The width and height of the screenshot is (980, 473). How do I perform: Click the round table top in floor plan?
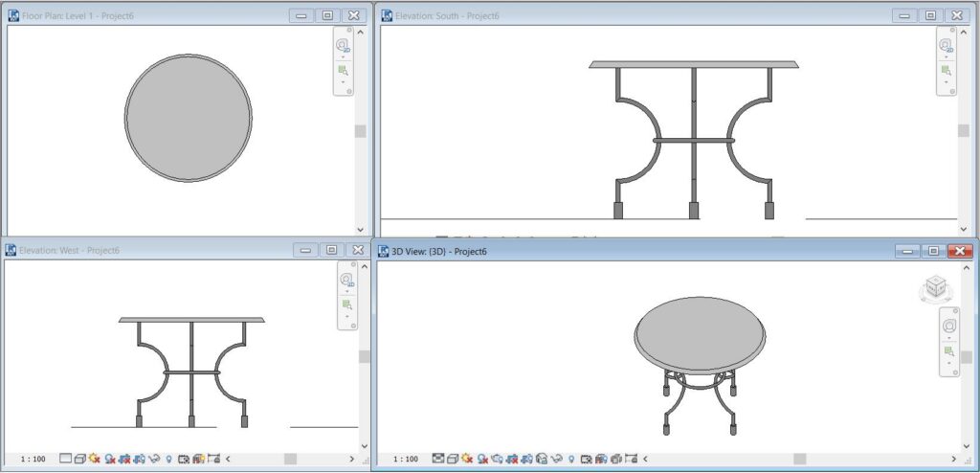(x=189, y=118)
